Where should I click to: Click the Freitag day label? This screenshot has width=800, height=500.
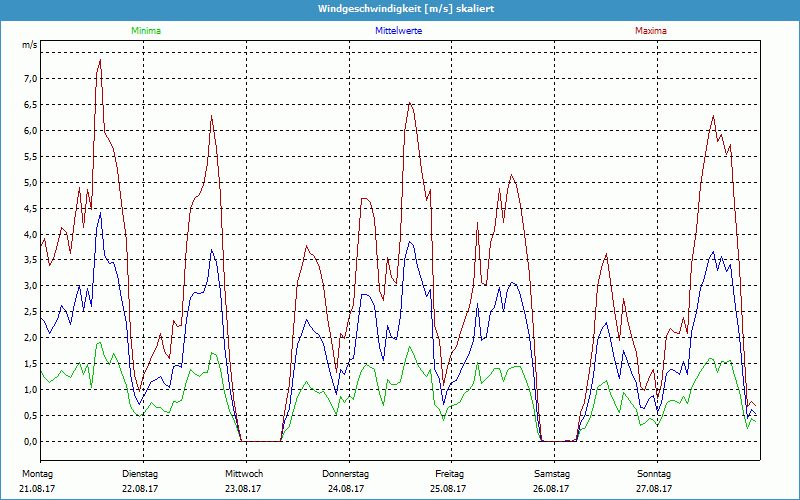point(449,474)
